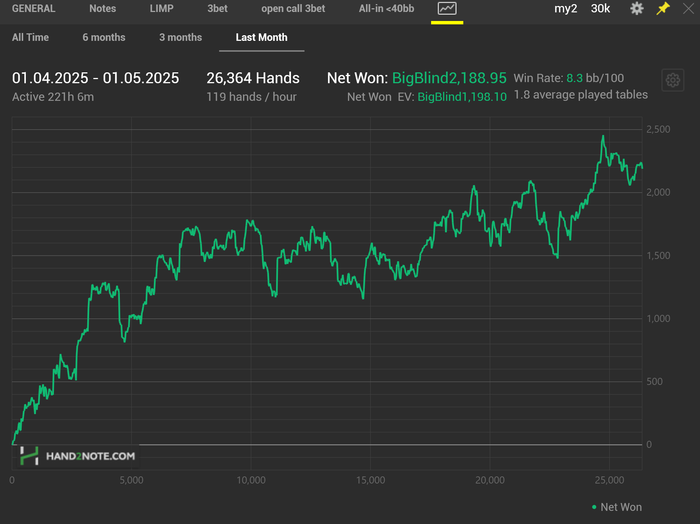The image size is (700, 524).
Task: Select the Last Month period
Action: 262,37
